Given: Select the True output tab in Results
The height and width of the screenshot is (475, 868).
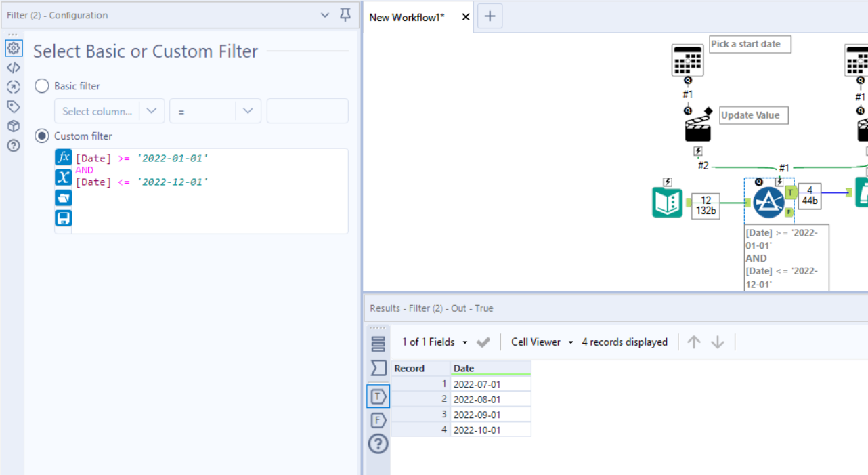Looking at the screenshot, I should (x=378, y=396).
